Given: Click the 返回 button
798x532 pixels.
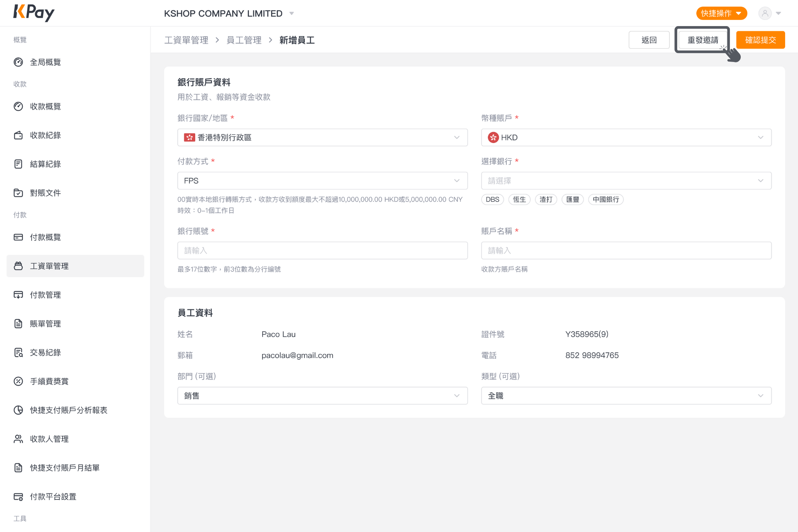Looking at the screenshot, I should (x=649, y=40).
